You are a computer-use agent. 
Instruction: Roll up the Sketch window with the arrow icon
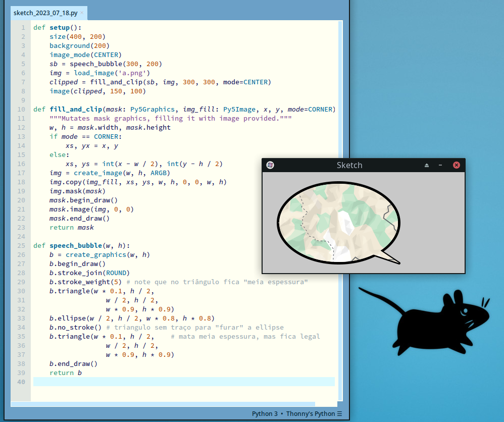tap(427, 165)
